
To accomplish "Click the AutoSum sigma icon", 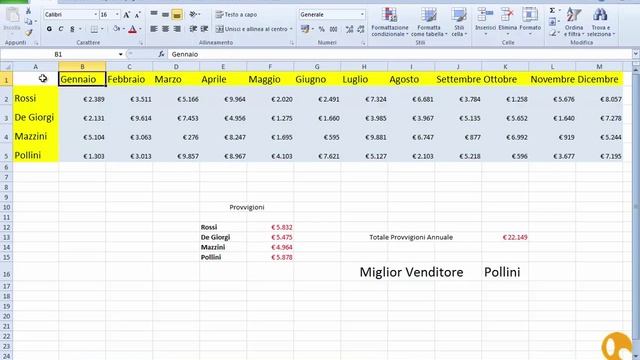I will (552, 11).
